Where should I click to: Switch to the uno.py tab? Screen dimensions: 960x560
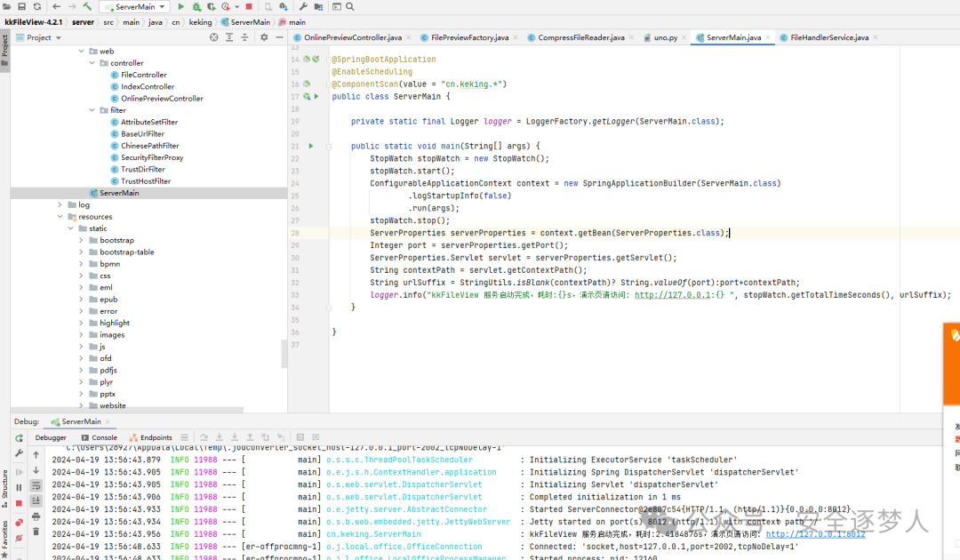pos(665,37)
